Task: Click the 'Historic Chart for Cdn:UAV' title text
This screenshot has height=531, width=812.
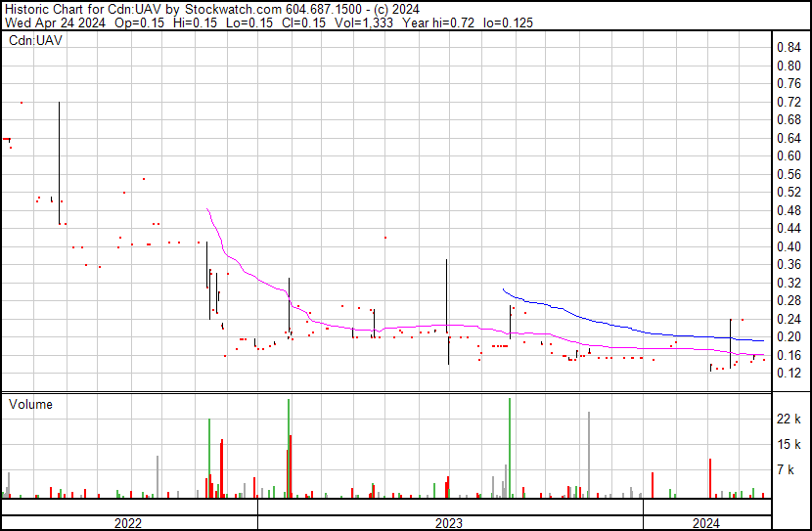Action: (x=83, y=10)
